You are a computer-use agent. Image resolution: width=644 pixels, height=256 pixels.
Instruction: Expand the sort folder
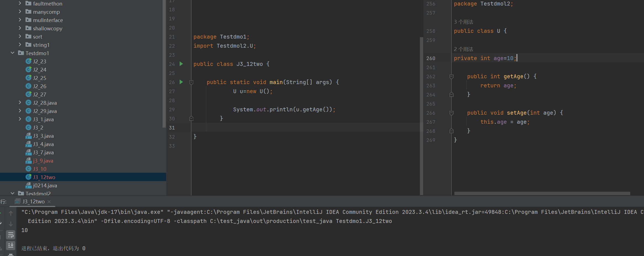(20, 36)
